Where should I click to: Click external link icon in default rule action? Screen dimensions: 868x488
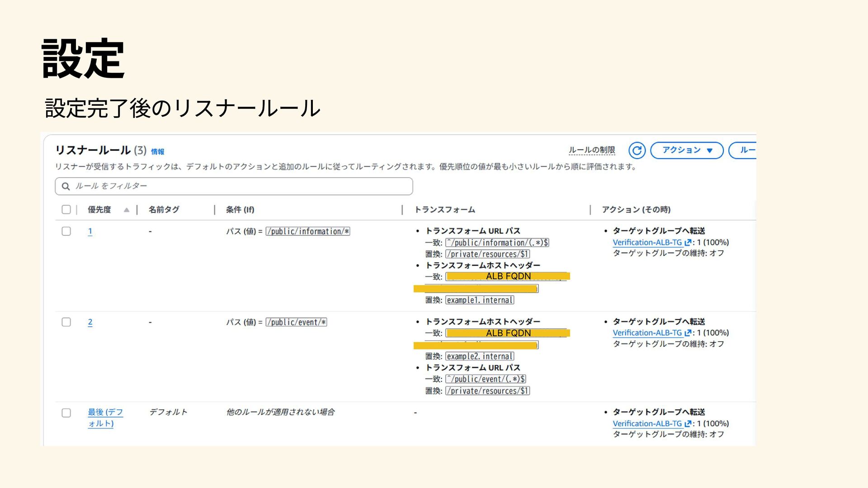coord(688,424)
